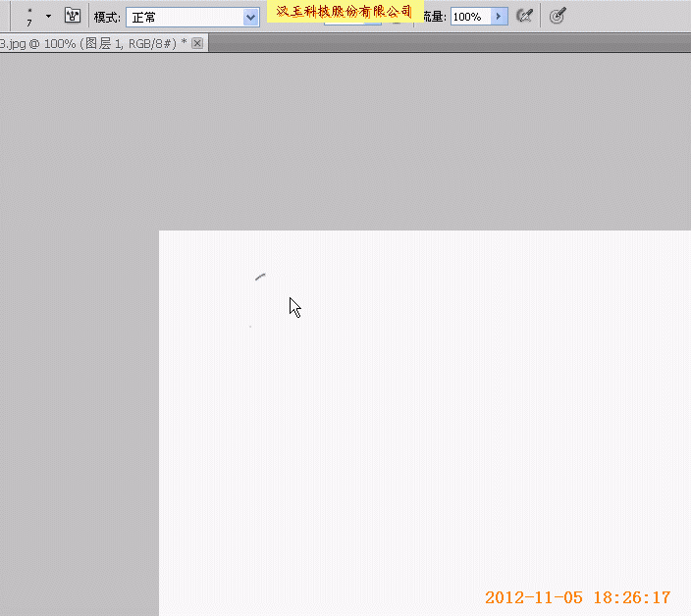Screen dimensions: 691x616
Task: Toggle tablet pressure controls size icon
Action: pyautogui.click(x=558, y=17)
